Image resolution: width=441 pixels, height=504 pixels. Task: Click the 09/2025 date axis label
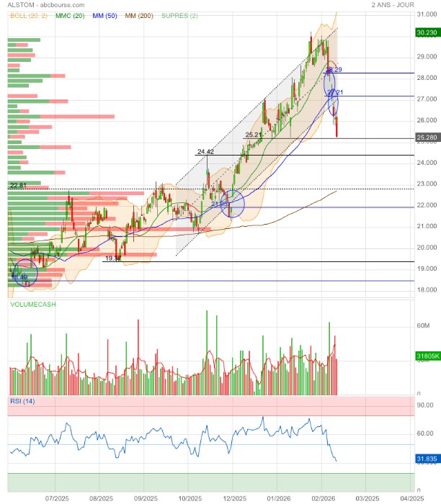(146, 498)
